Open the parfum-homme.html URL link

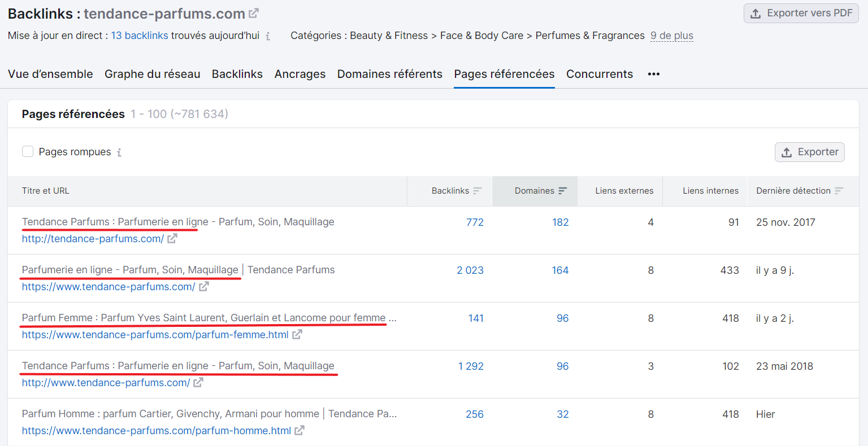[x=157, y=431]
